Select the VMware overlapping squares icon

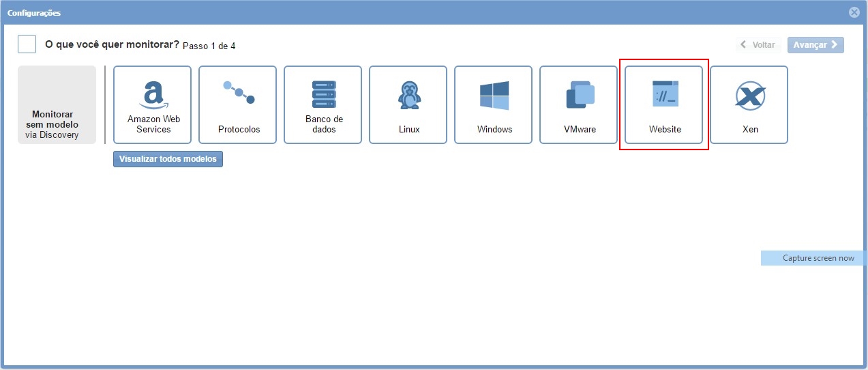[x=580, y=95]
